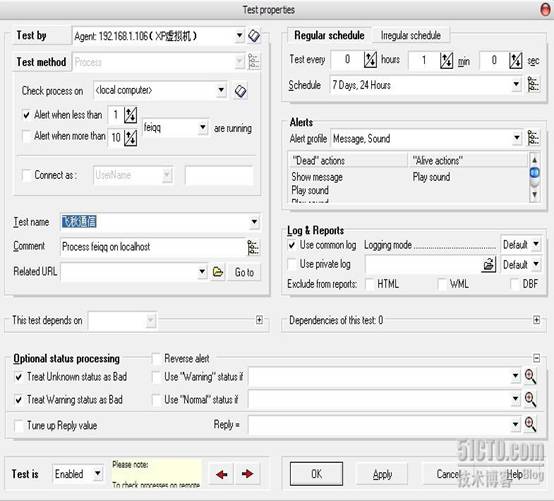Open the Test name dropdown
The image size is (554, 501).
[254, 222]
